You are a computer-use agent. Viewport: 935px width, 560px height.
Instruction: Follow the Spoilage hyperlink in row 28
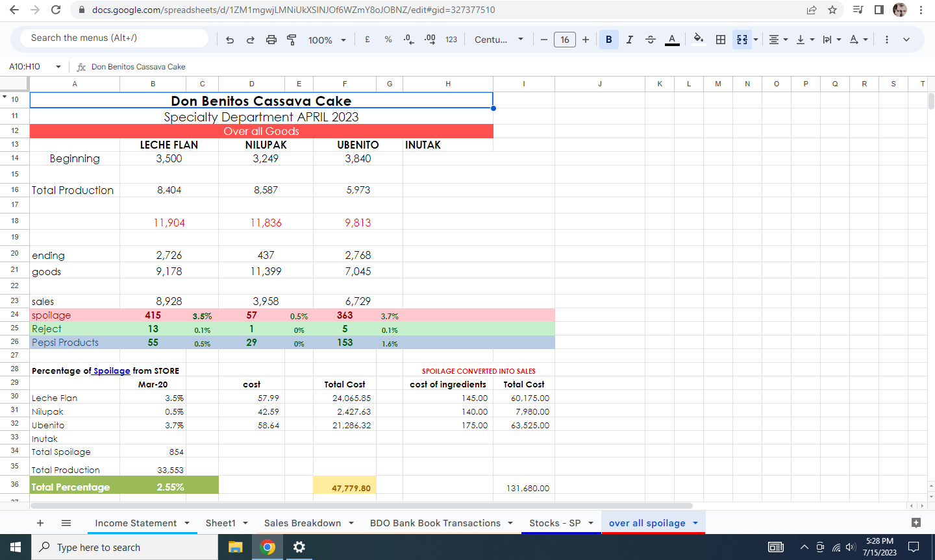[112, 371]
